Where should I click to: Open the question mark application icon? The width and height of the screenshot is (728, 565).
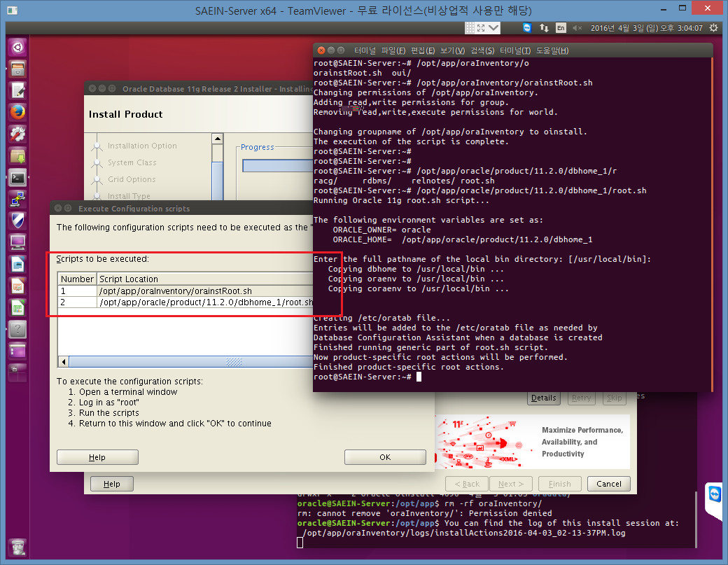point(17,329)
